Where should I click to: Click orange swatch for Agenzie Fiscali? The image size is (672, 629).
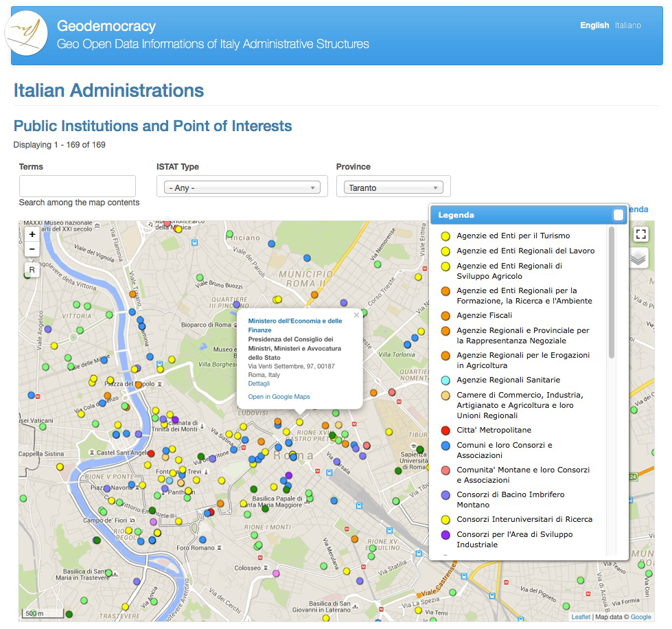tap(445, 316)
